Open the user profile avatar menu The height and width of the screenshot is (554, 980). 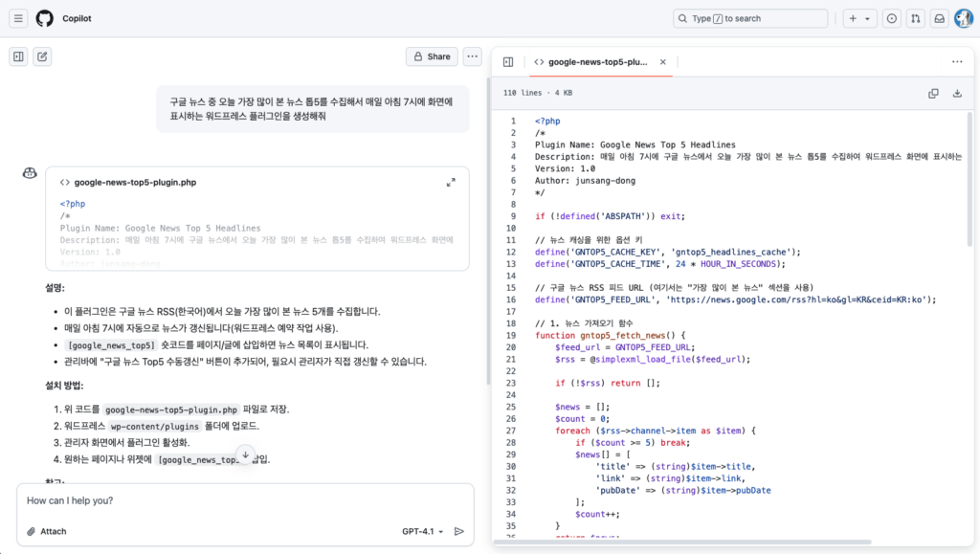pyautogui.click(x=964, y=19)
